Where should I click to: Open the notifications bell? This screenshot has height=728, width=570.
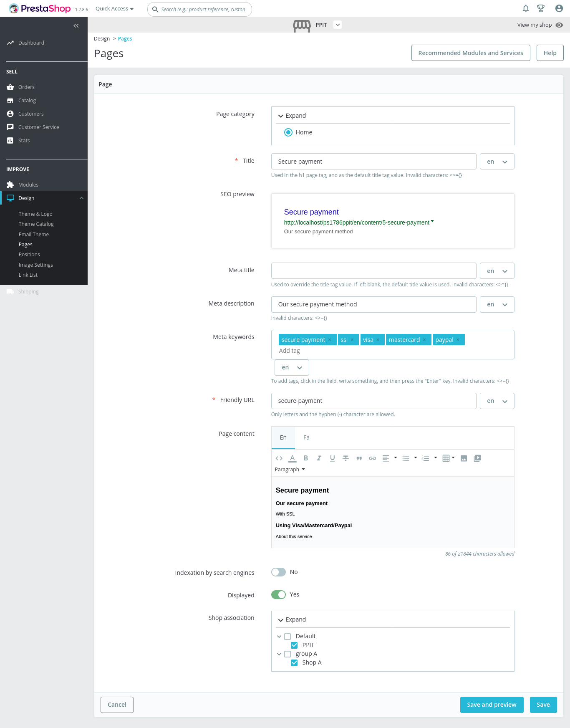coord(526,8)
